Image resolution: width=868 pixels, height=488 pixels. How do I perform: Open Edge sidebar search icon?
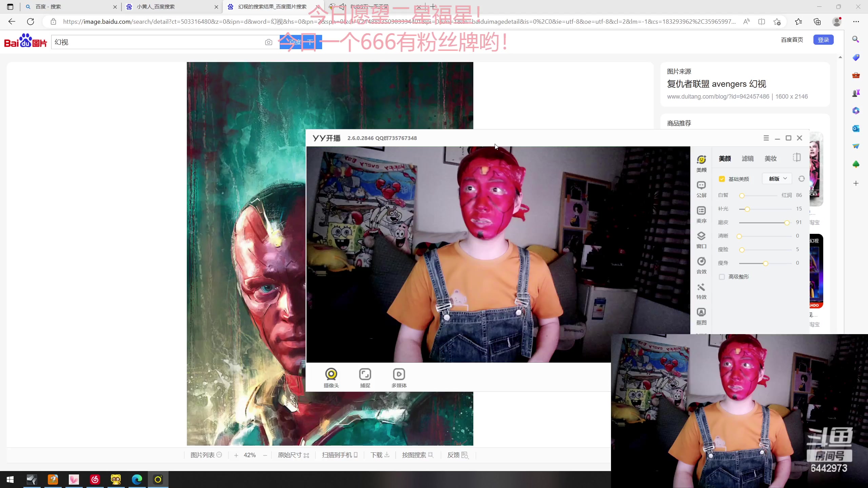(856, 39)
